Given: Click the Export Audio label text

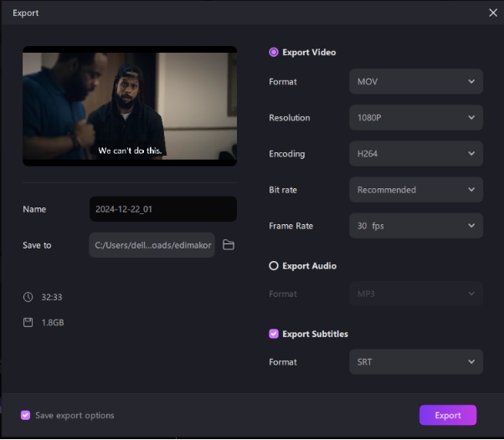Looking at the screenshot, I should click(x=309, y=266).
